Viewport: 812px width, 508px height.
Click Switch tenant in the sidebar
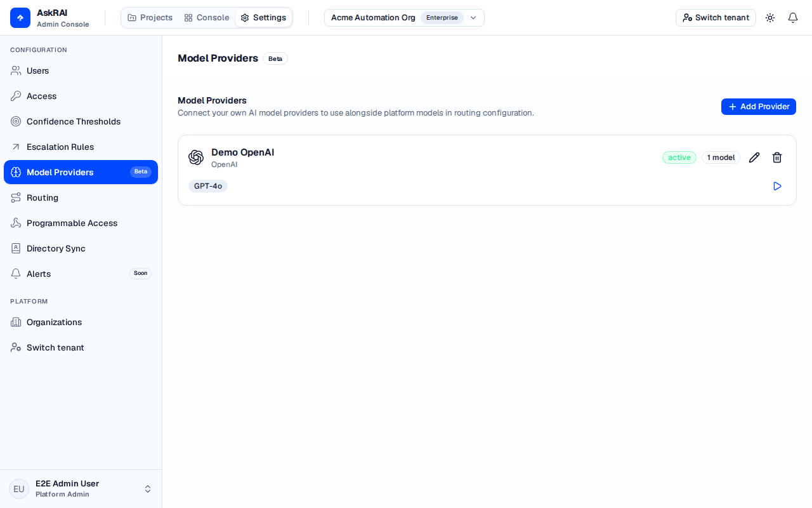coord(81,347)
